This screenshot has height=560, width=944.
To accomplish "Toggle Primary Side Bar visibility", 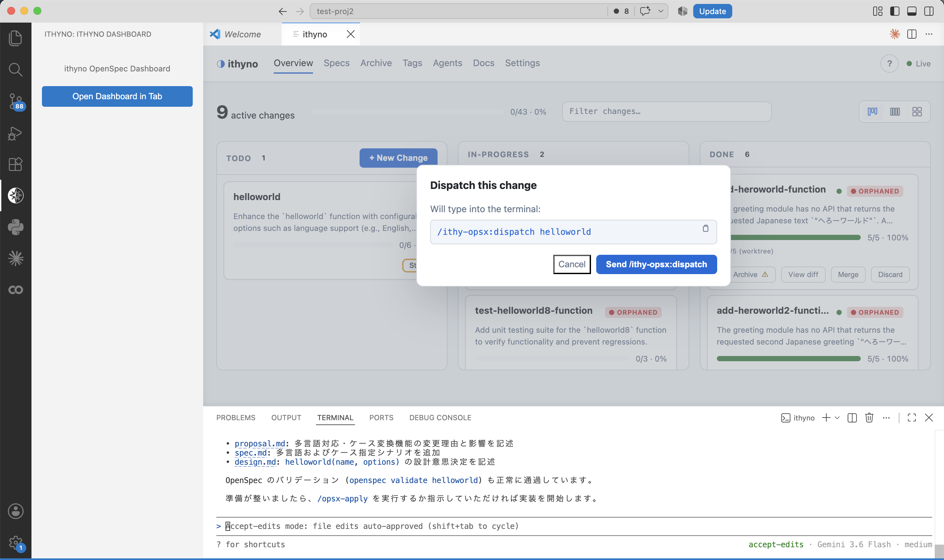I will point(895,11).
